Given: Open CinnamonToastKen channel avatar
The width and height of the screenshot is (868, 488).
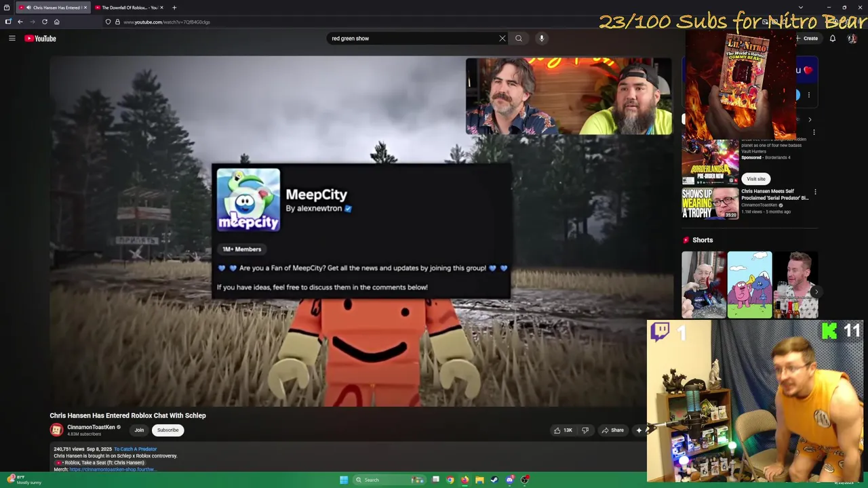Looking at the screenshot, I should pos(56,430).
